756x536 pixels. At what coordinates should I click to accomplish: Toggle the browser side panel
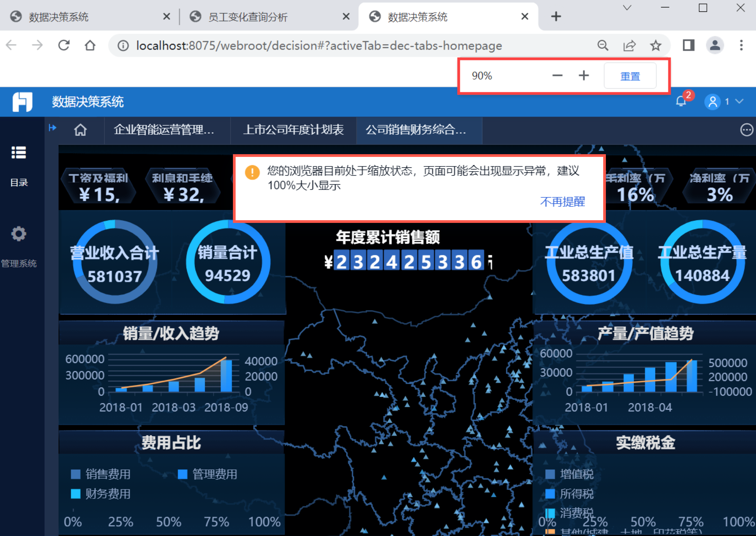point(688,45)
